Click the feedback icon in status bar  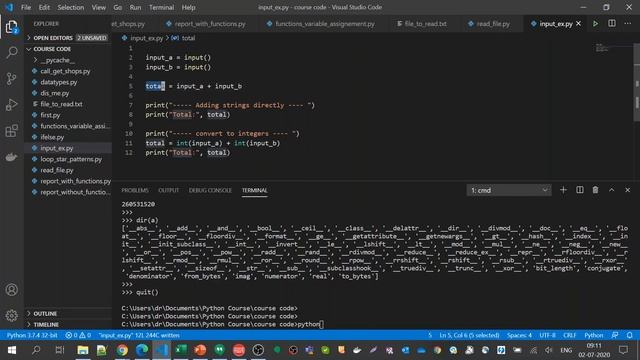(615, 335)
